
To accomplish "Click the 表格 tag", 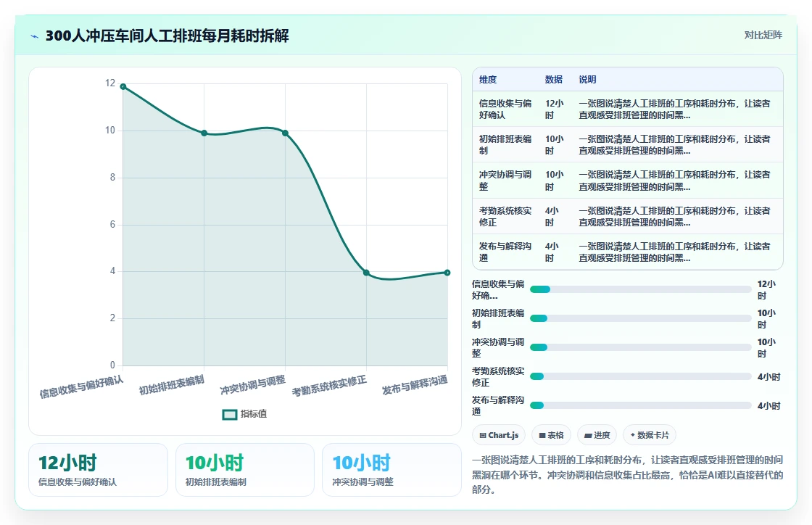I will [x=551, y=435].
